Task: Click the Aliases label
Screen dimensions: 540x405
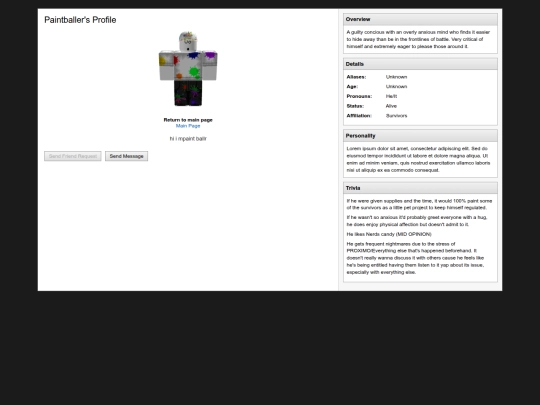Action: (x=356, y=77)
